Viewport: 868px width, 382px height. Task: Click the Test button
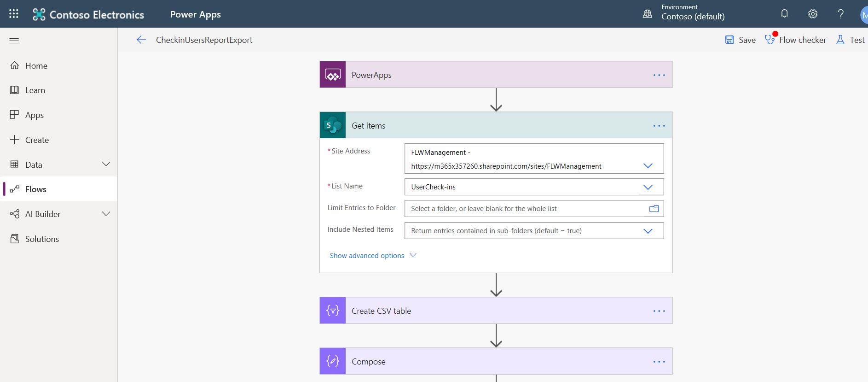[851, 40]
